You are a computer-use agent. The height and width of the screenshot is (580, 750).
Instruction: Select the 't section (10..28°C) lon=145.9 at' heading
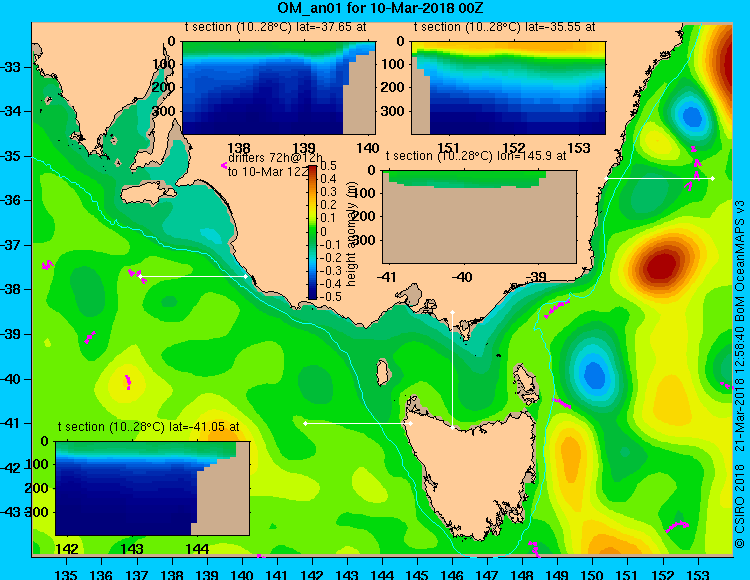click(x=476, y=156)
